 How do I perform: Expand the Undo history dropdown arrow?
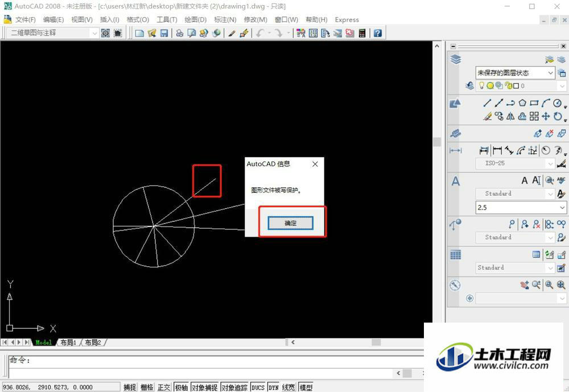(269, 34)
